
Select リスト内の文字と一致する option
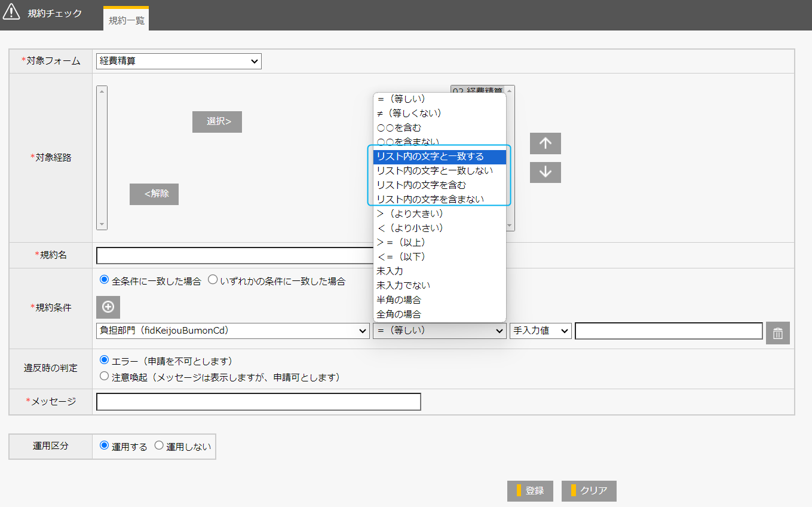click(x=439, y=156)
